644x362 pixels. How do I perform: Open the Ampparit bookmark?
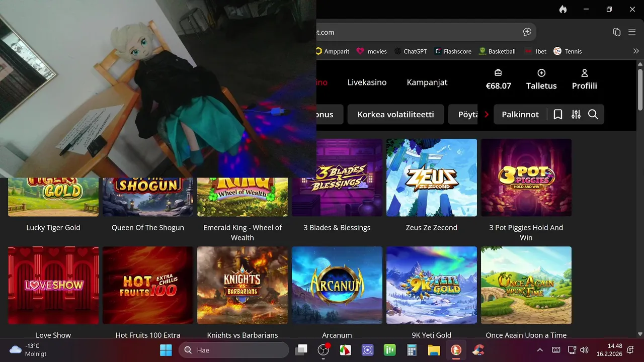coord(333,51)
